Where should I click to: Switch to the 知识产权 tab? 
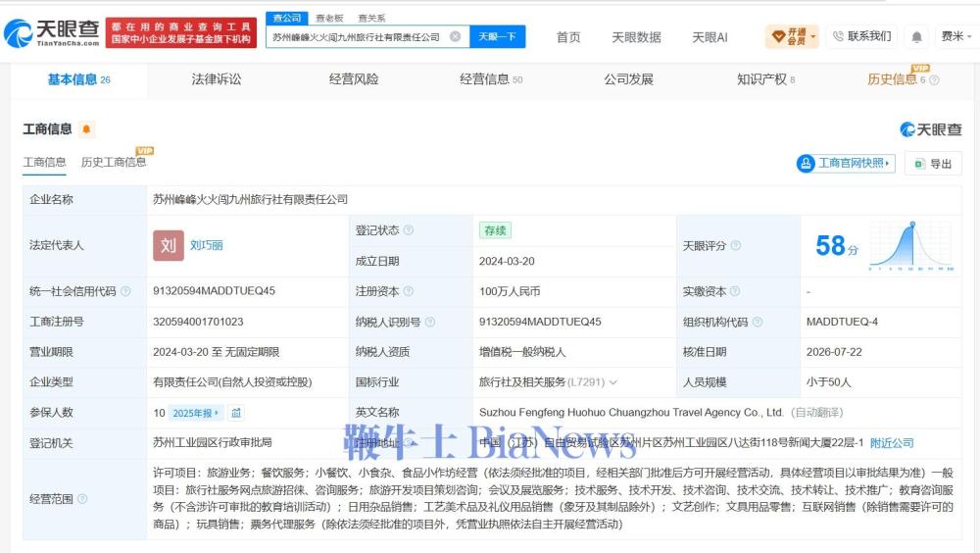765,79
